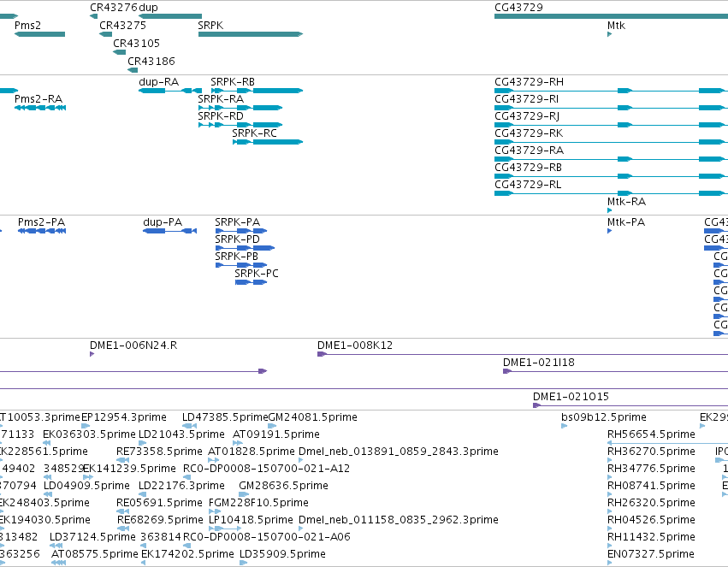Select the EN07327.5prime EST label
728x567 pixels.
click(x=651, y=554)
